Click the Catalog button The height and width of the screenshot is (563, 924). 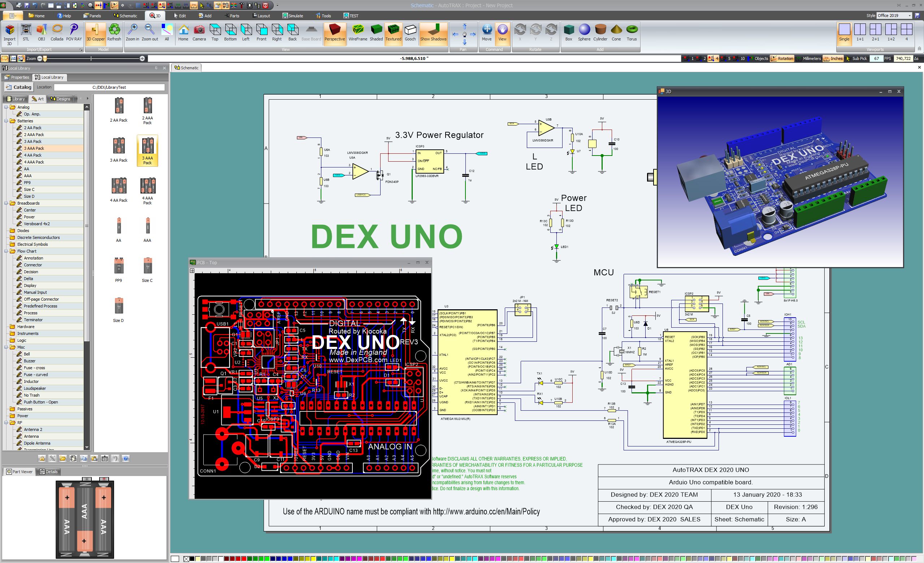click(x=19, y=87)
